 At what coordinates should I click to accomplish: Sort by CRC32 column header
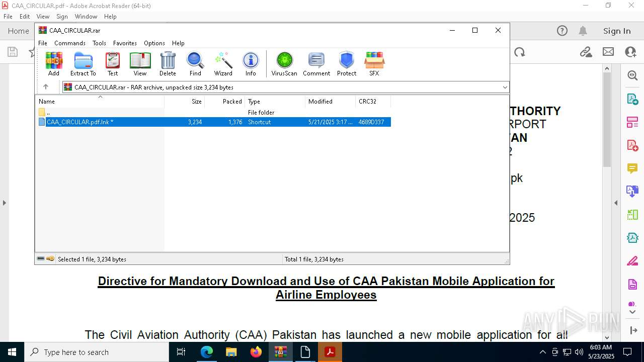(373, 101)
